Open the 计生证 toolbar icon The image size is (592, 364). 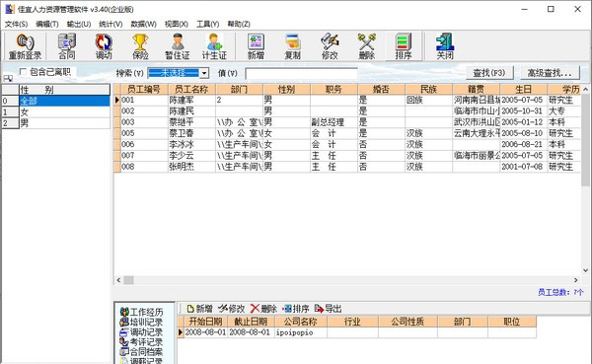click(214, 46)
